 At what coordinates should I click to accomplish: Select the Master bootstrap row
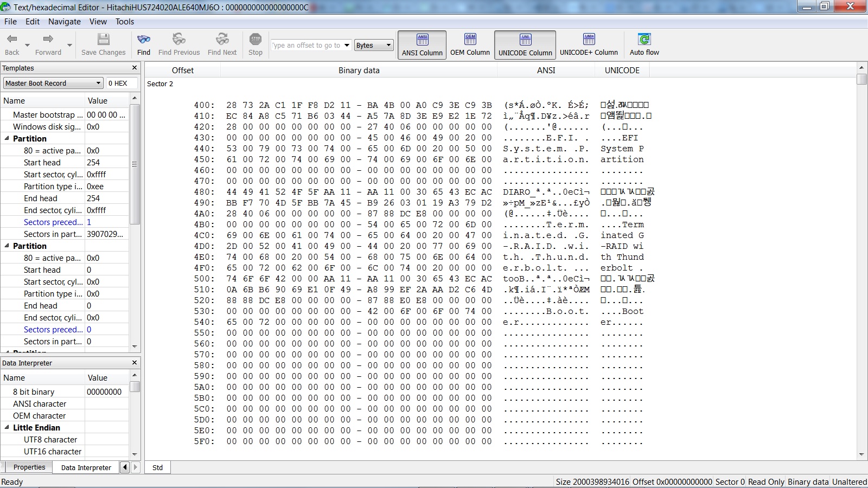pyautogui.click(x=65, y=114)
